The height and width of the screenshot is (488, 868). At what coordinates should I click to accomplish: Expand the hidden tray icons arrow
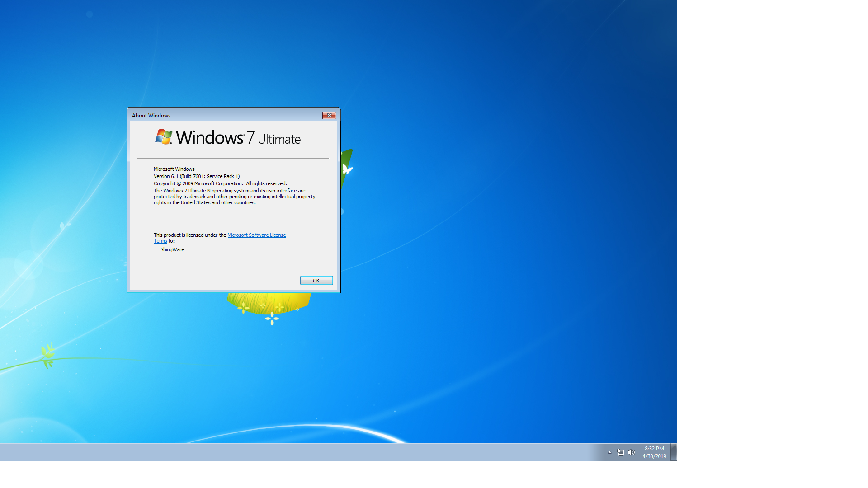(609, 452)
